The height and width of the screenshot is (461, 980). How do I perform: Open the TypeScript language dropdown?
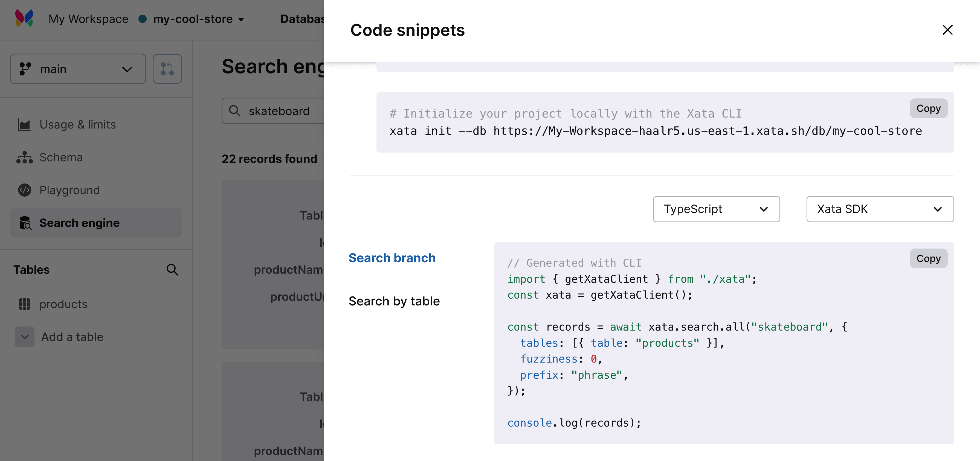[716, 209]
